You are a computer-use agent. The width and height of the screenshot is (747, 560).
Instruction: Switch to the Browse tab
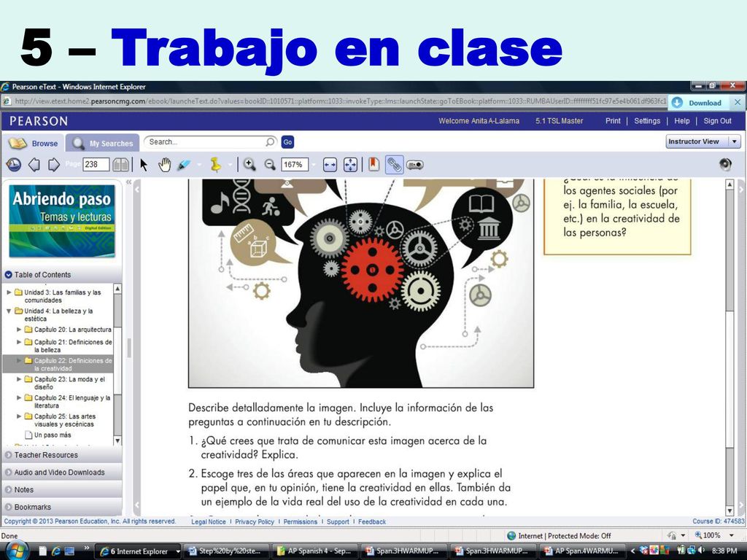pos(34,143)
